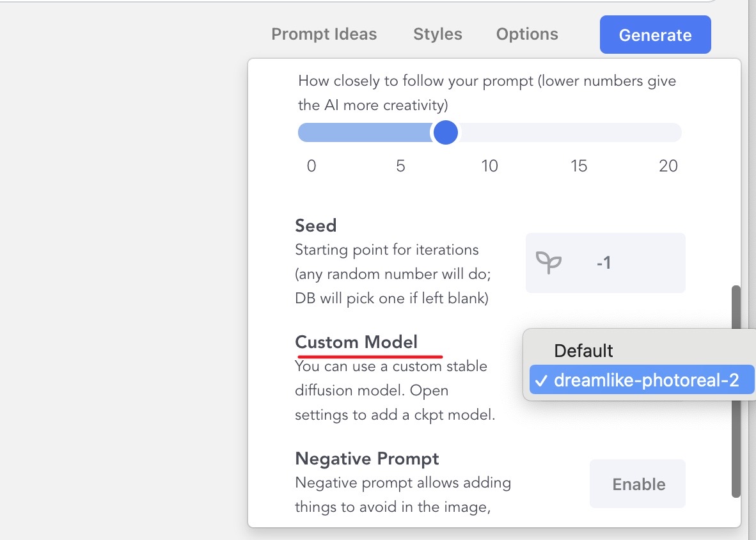Screen dimensions: 756x540
Task: Click the Negative Prompt section heading
Action: coord(366,459)
